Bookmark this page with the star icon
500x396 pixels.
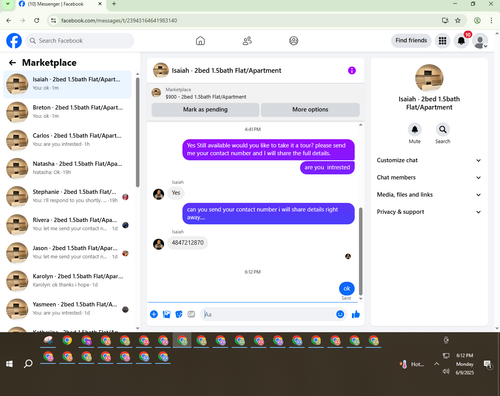[458, 20]
